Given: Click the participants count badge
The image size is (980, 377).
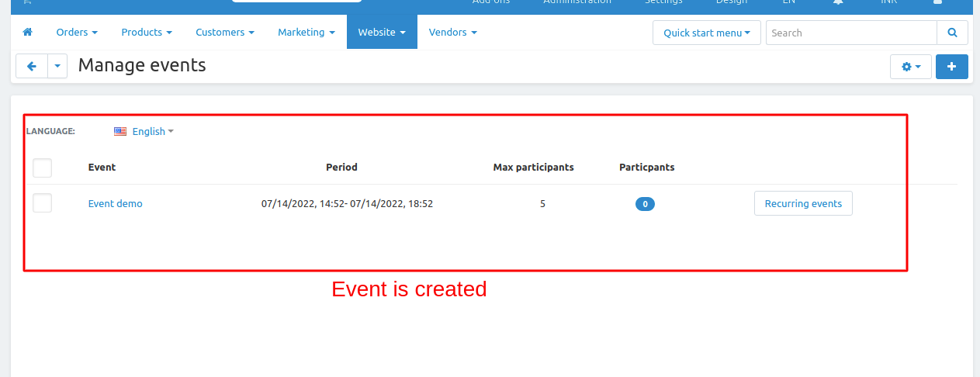Looking at the screenshot, I should pyautogui.click(x=645, y=204).
